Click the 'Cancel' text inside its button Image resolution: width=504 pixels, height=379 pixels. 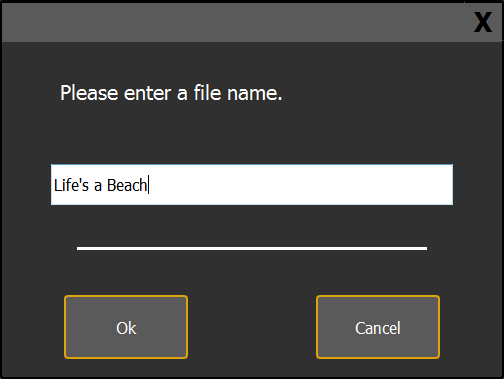coord(378,328)
